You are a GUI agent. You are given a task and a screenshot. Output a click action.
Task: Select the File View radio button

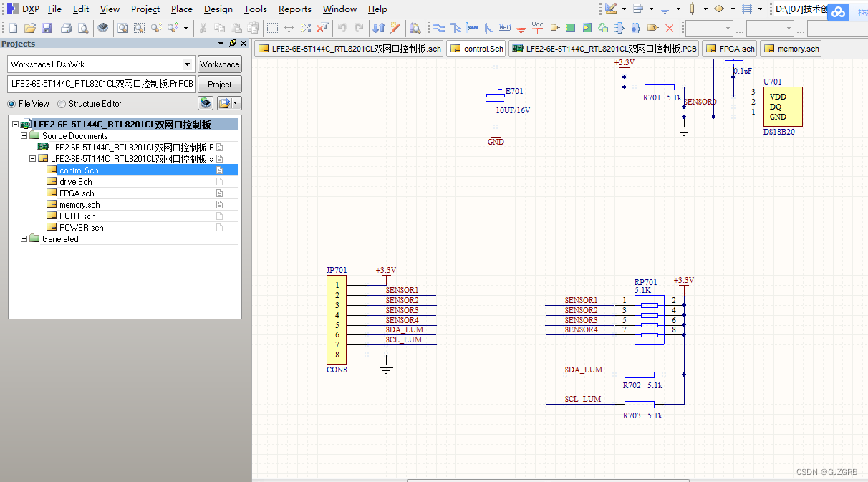10,103
